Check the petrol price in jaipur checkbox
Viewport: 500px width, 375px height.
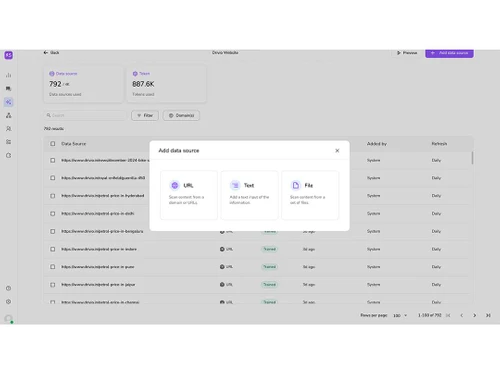pos(53,285)
